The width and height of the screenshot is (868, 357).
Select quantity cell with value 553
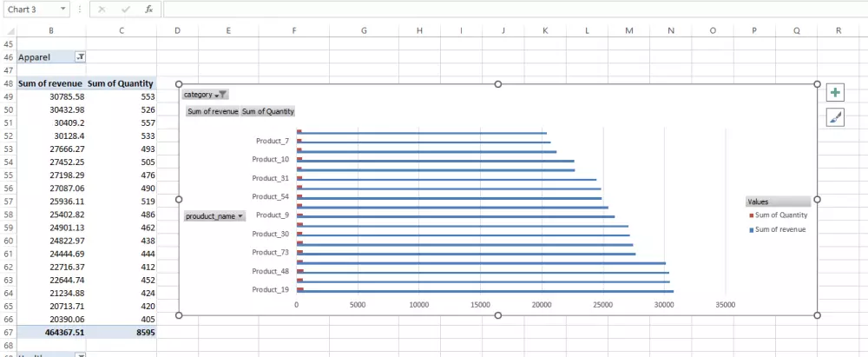click(122, 96)
